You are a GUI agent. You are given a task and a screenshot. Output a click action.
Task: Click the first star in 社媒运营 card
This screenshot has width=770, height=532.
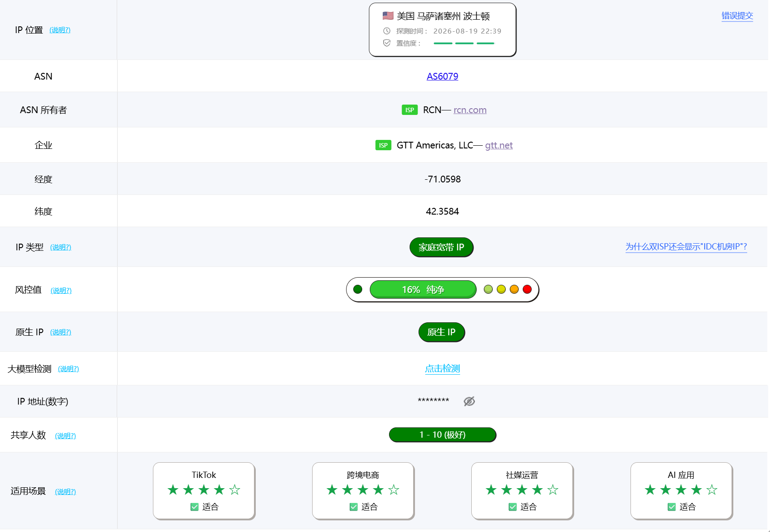[x=491, y=490]
